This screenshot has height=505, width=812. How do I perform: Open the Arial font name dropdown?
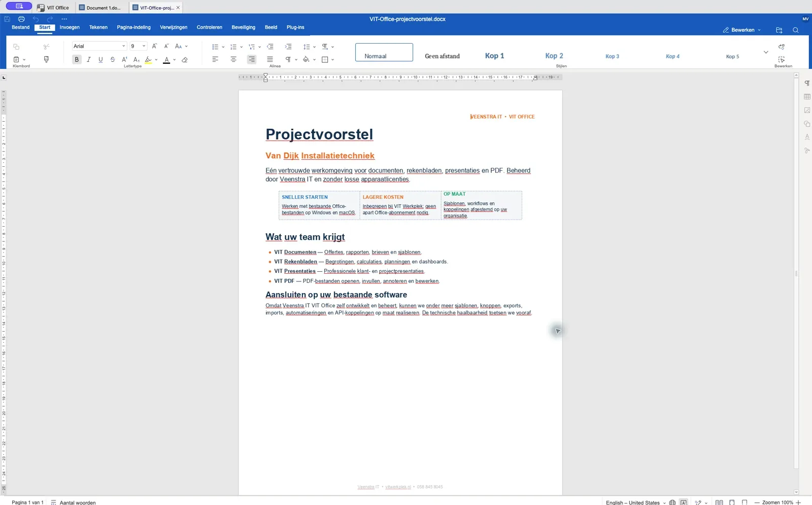[x=123, y=46]
